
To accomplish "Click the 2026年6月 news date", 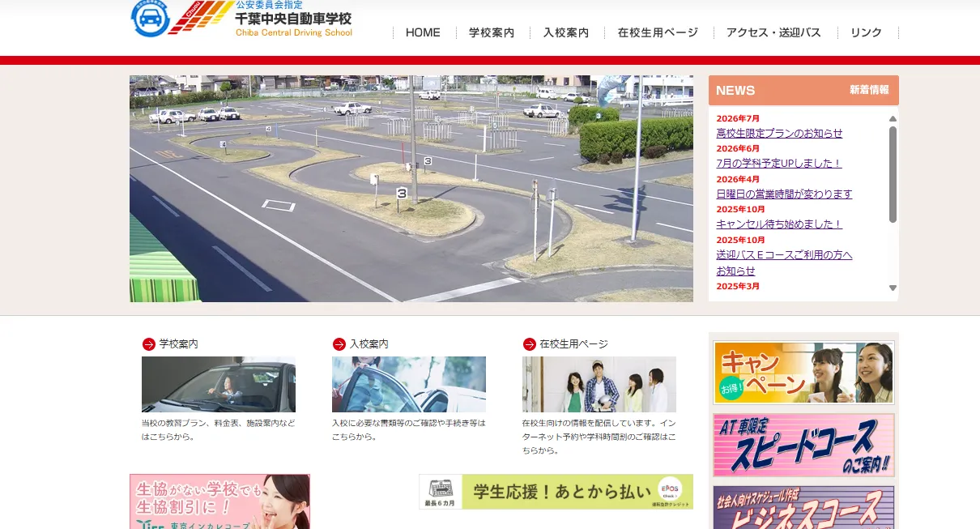I will [x=738, y=148].
